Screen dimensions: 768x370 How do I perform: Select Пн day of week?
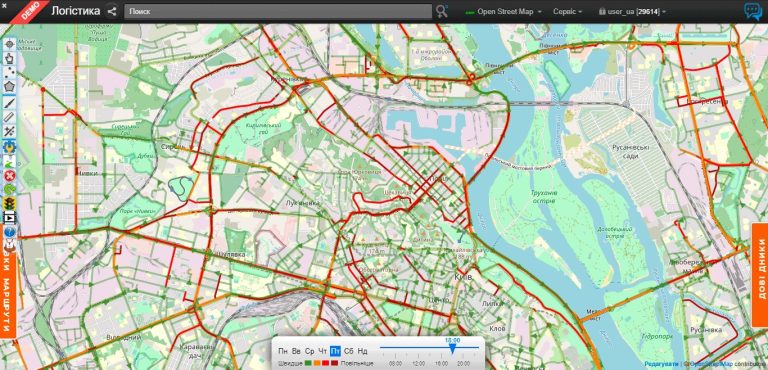(x=283, y=351)
